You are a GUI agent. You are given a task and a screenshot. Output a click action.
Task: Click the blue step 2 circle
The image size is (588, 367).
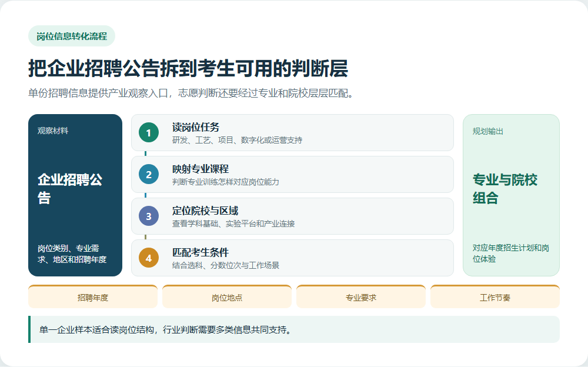click(x=149, y=174)
